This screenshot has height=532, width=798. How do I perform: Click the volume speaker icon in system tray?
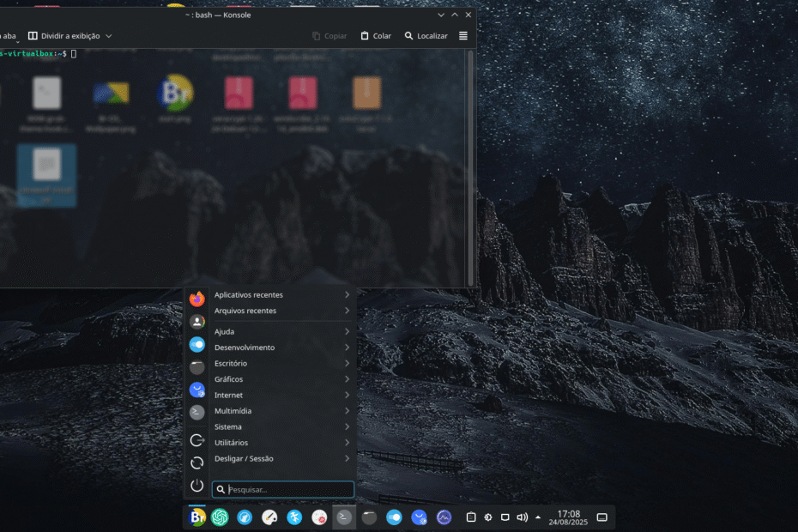(522, 517)
